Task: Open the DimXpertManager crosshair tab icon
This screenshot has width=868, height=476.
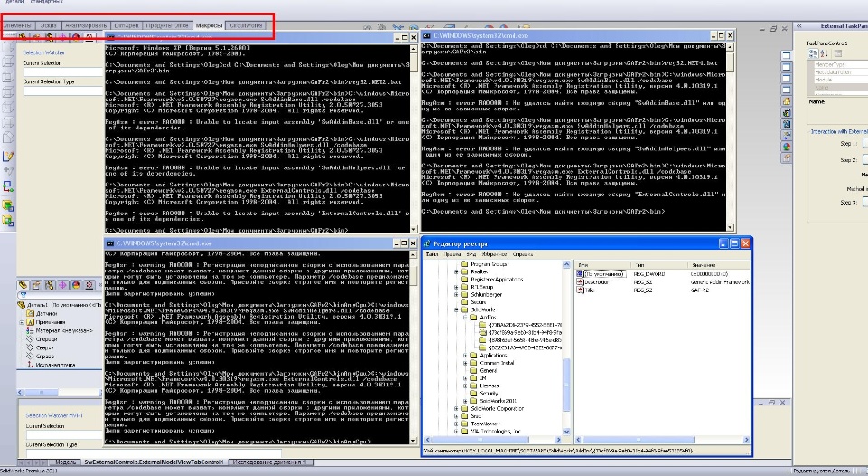Action: pos(62,285)
